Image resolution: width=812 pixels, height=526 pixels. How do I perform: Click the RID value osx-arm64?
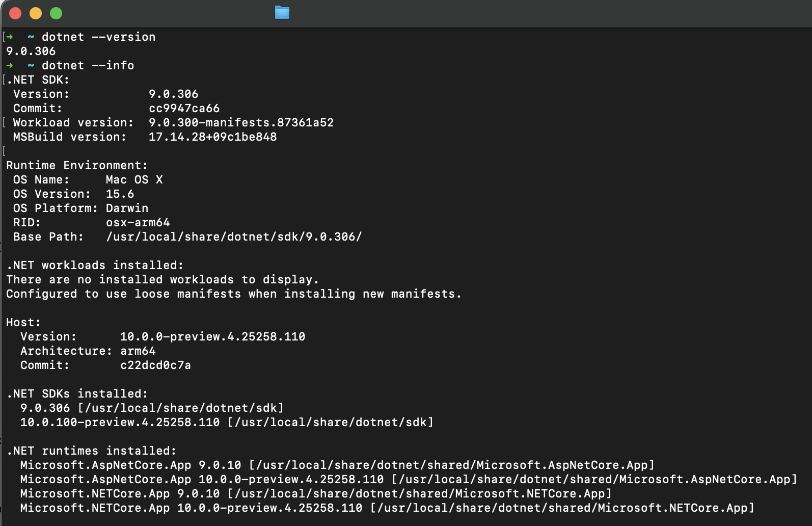[x=138, y=222]
